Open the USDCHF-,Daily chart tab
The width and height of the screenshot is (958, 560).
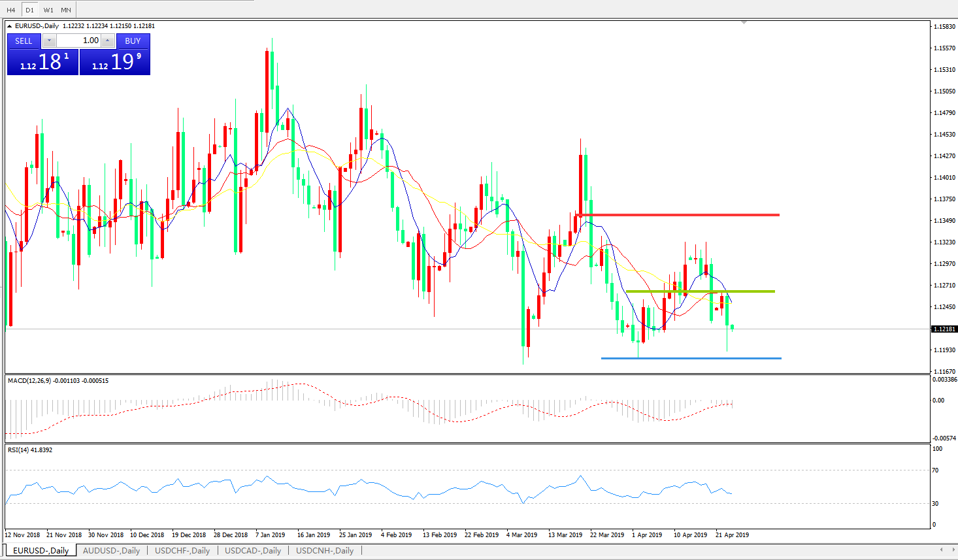[x=182, y=550]
